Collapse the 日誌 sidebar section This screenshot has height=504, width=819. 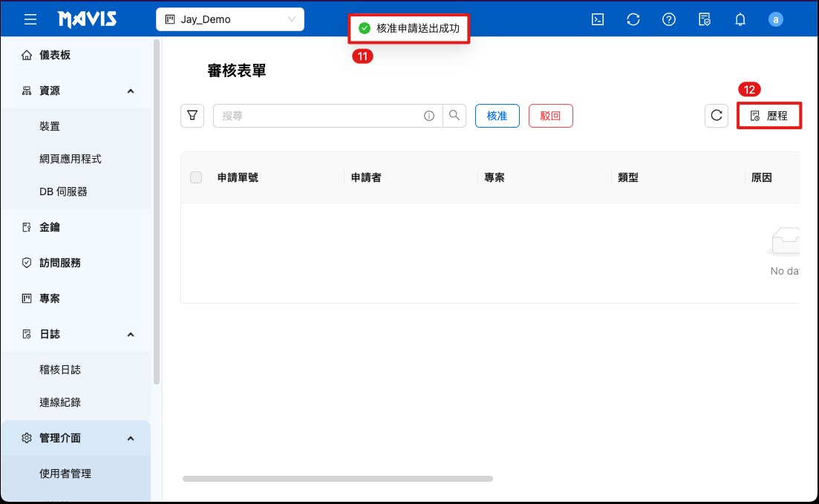(x=131, y=334)
